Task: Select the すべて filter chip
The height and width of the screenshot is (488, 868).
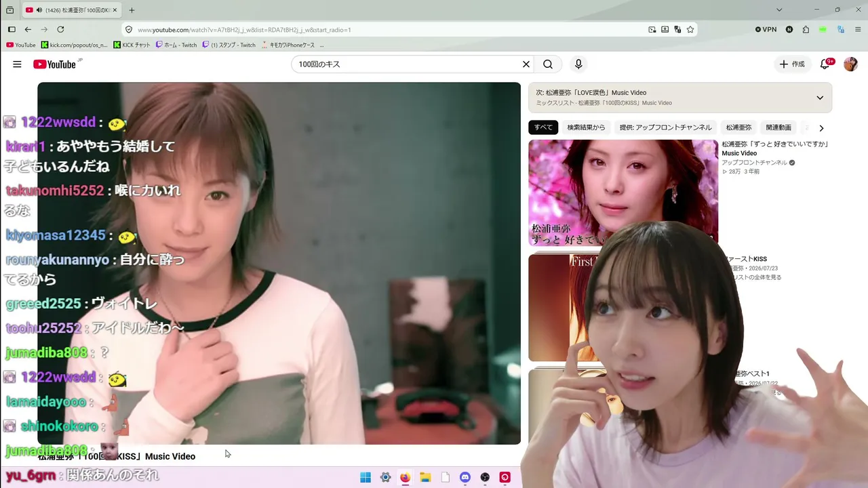Action: pos(543,127)
